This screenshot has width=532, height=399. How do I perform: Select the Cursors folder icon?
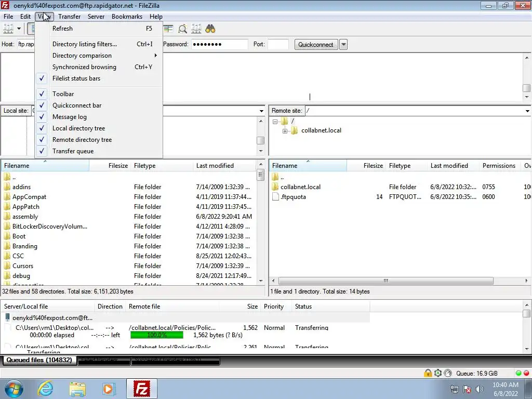[7, 265]
